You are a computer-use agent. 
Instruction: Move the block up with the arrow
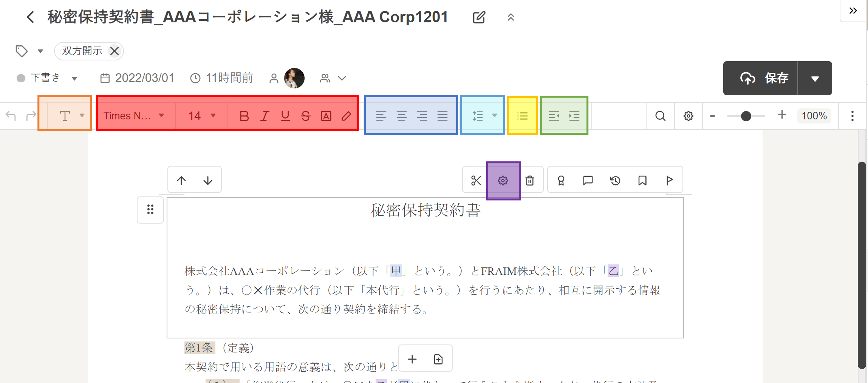pyautogui.click(x=181, y=180)
